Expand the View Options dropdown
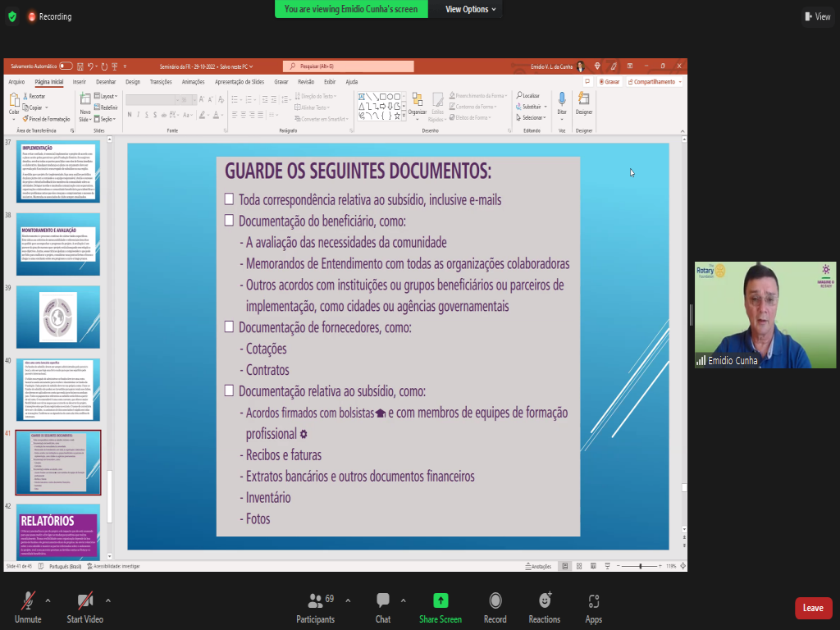The height and width of the screenshot is (630, 840). [x=471, y=9]
